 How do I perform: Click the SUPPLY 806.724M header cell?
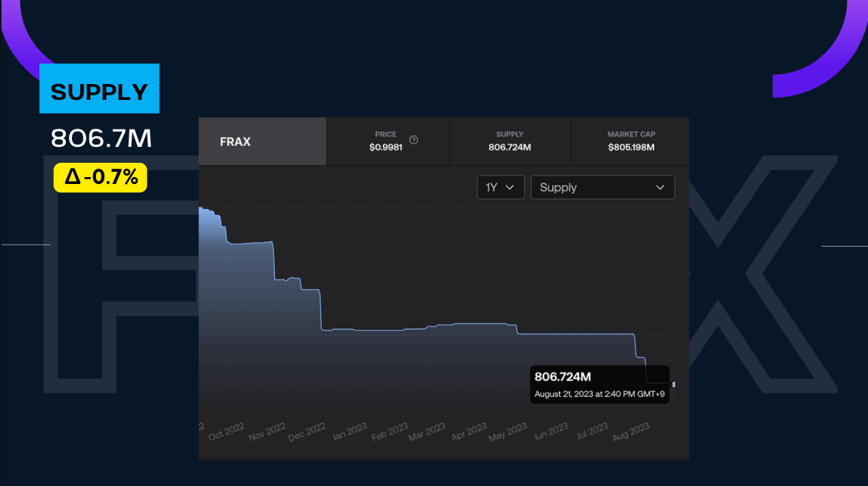click(509, 142)
